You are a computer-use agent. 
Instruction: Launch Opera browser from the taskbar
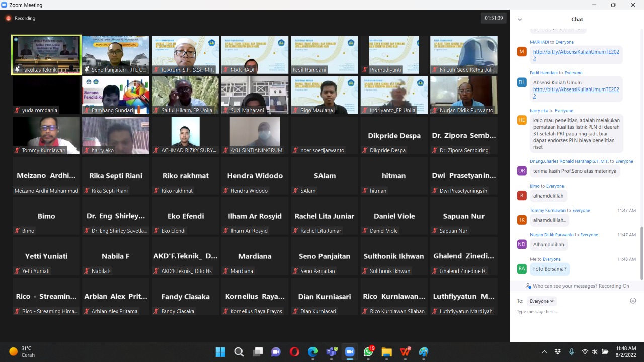point(294,352)
